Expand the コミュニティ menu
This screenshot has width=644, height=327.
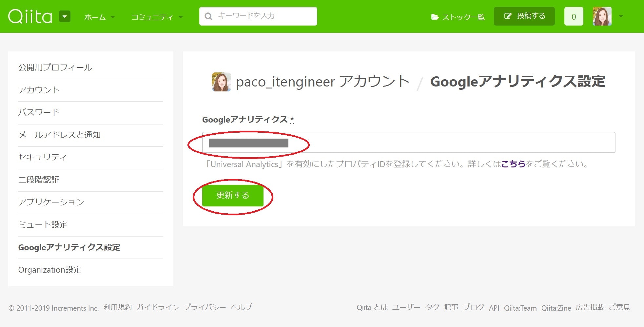[157, 17]
